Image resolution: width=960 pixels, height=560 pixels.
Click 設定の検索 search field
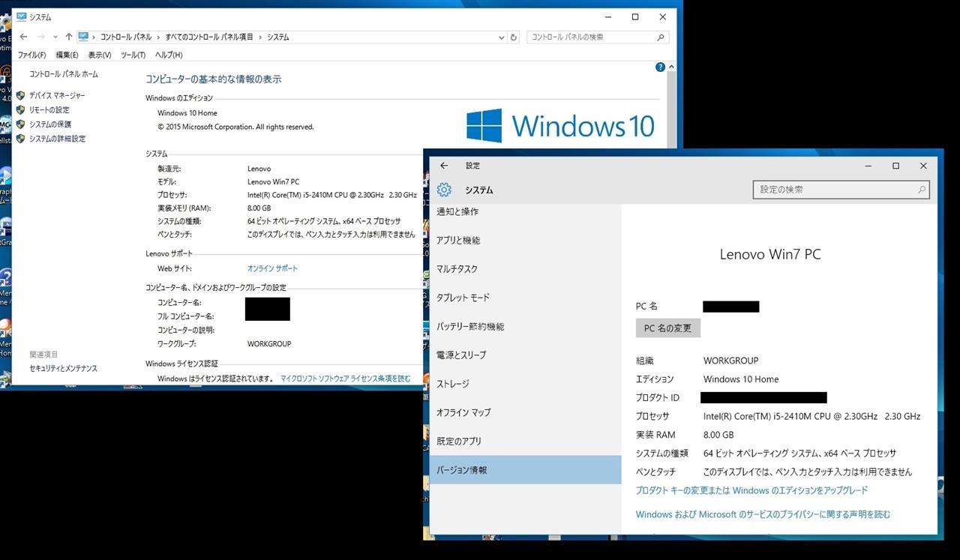tap(841, 190)
